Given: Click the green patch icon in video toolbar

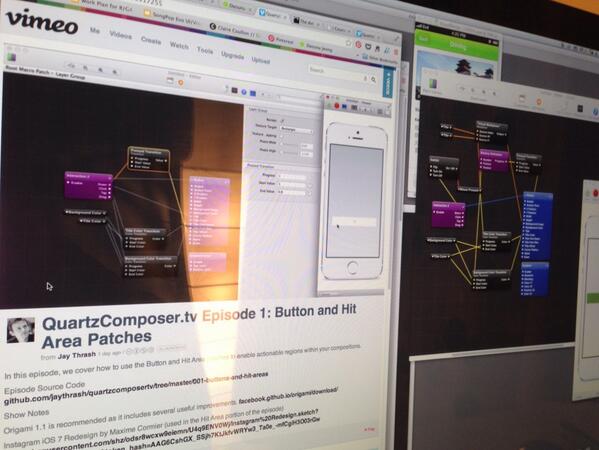Looking at the screenshot, I should tap(11, 58).
